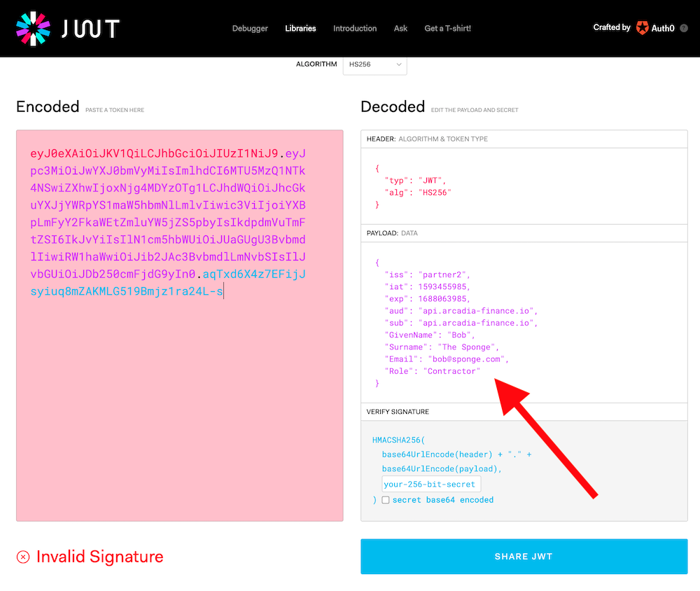Viewport: 700px width, 591px height.
Task: Open the Introduction nav item
Action: (355, 28)
